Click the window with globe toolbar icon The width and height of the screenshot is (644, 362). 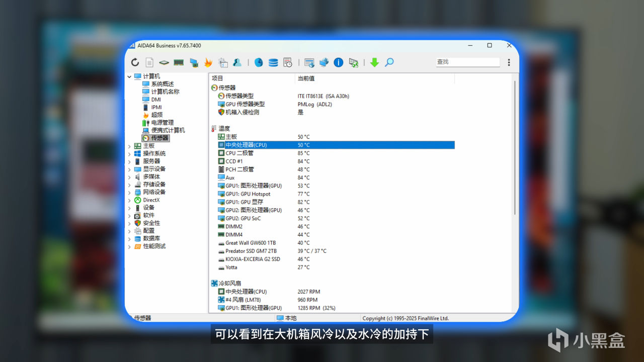309,62
